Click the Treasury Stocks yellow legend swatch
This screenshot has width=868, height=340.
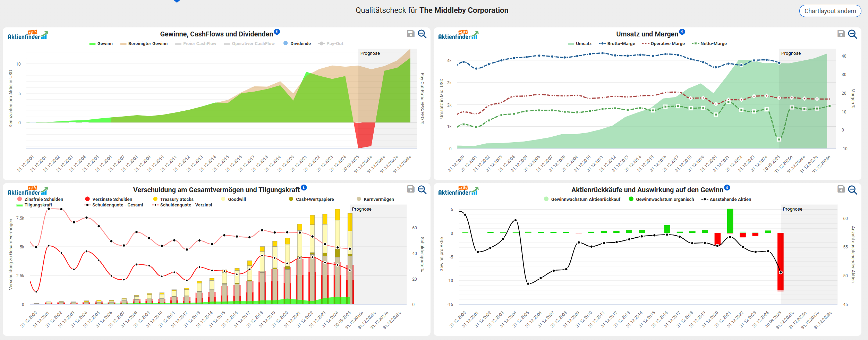155,199
